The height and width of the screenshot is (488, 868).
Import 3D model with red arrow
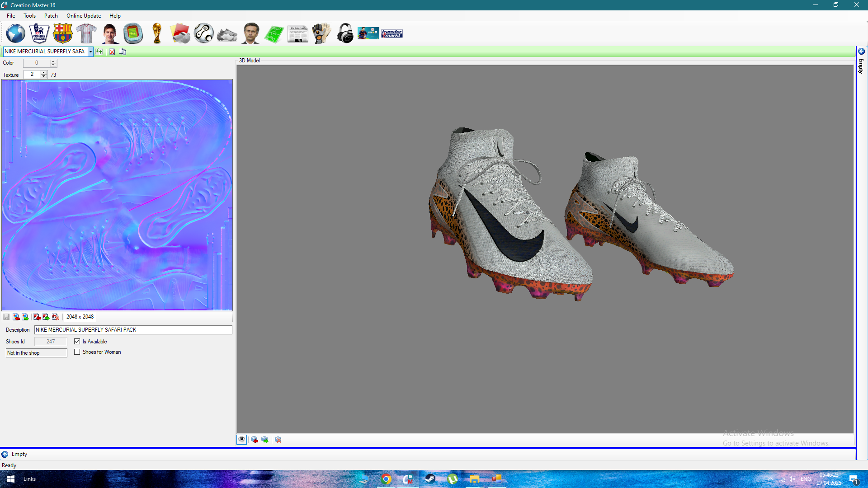255,440
